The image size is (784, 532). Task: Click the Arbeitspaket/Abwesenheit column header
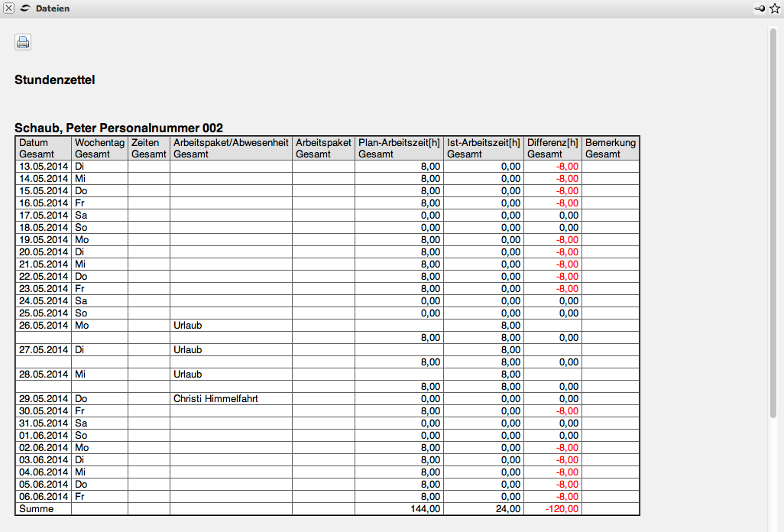click(231, 143)
